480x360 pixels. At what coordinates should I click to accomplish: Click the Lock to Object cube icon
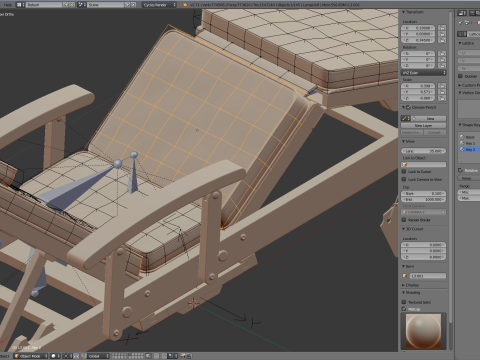click(405, 165)
